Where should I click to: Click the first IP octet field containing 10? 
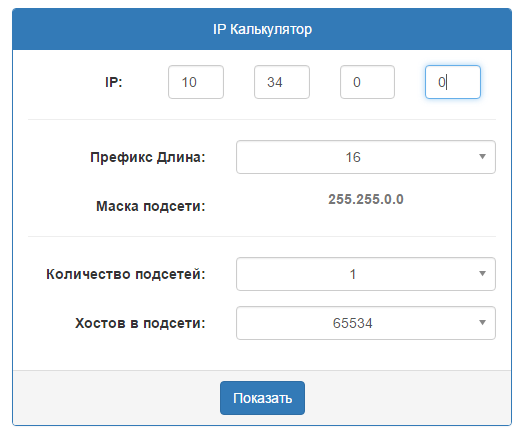pos(196,82)
